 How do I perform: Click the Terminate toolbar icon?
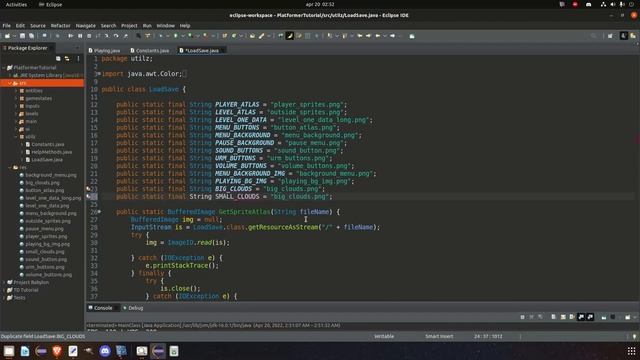pos(89,36)
